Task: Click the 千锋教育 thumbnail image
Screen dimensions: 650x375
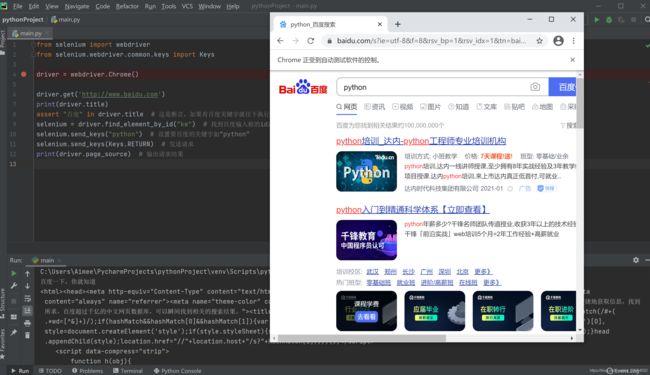Action: point(366,240)
